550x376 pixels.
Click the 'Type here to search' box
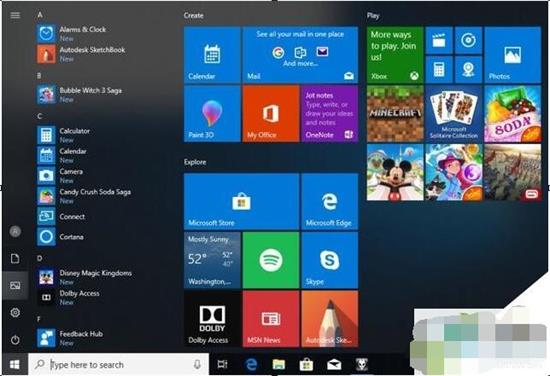(x=119, y=364)
